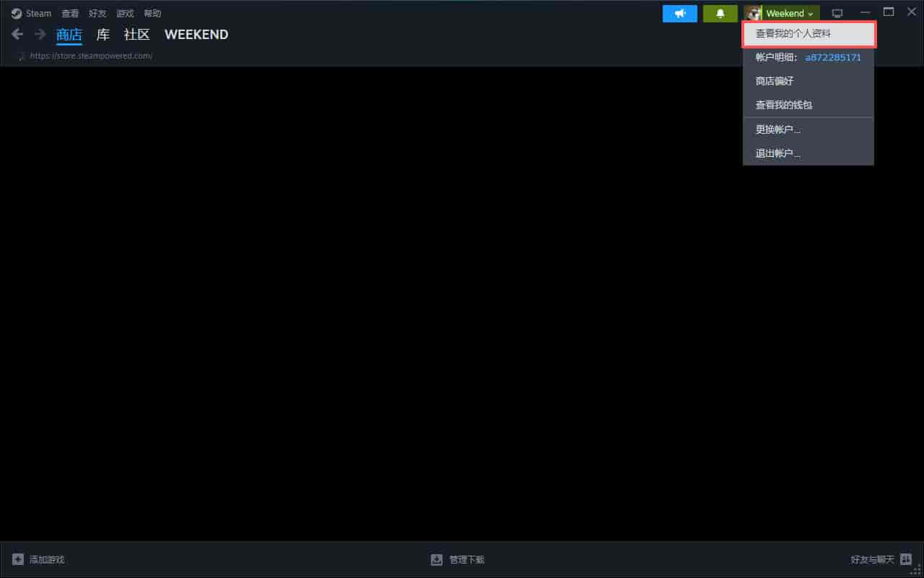Open account details a872285171
The height and width of the screenshot is (578, 924).
(x=832, y=57)
